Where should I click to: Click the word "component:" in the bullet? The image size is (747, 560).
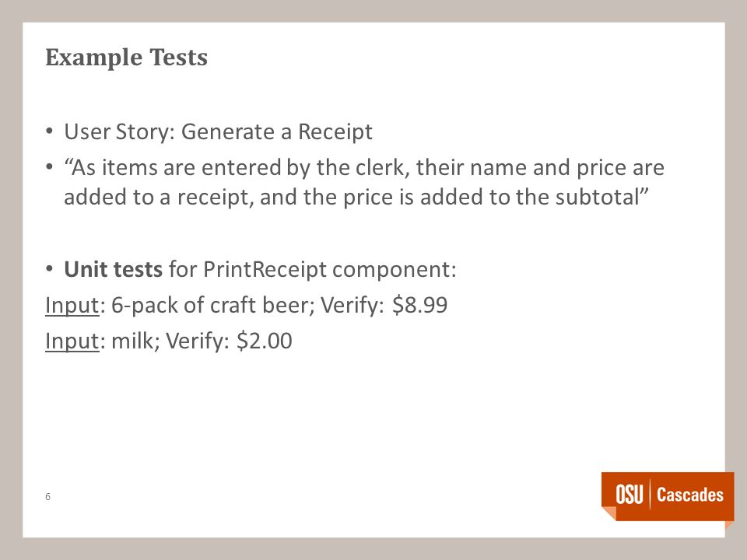click(x=395, y=271)
